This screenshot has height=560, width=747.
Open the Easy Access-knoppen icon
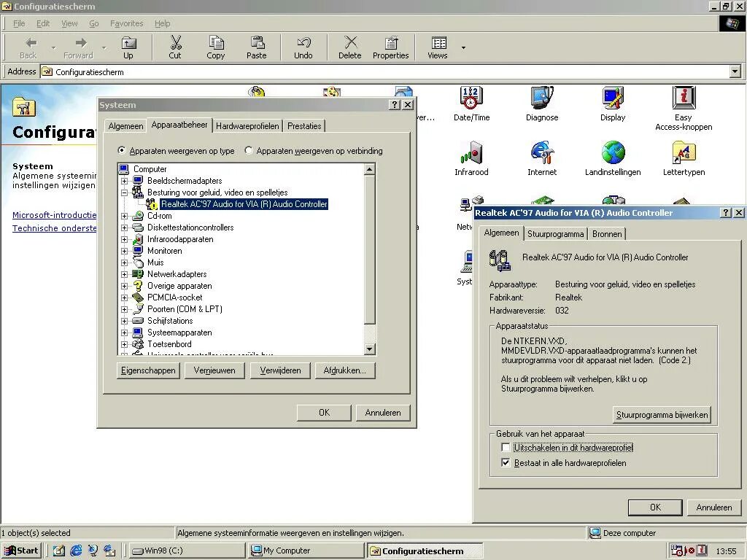684,109
